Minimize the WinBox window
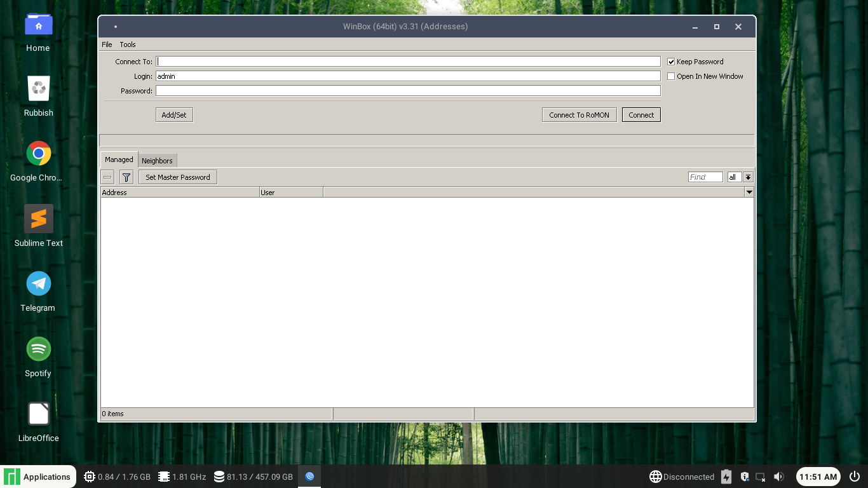The height and width of the screenshot is (488, 868). pyautogui.click(x=695, y=27)
